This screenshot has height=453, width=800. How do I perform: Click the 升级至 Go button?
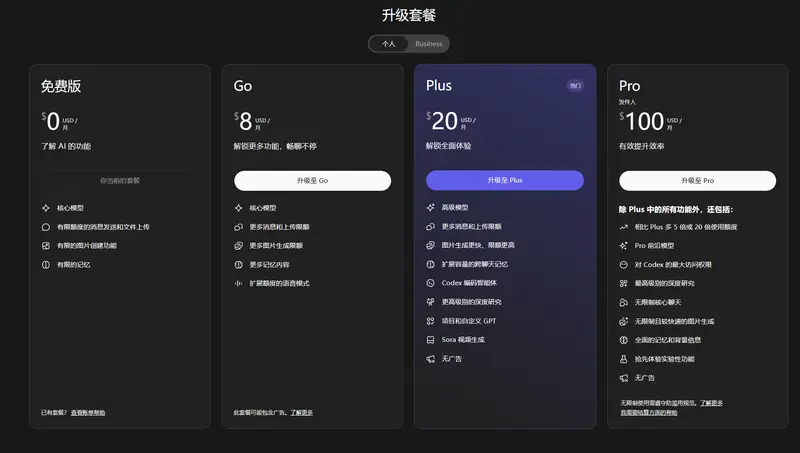click(x=312, y=181)
